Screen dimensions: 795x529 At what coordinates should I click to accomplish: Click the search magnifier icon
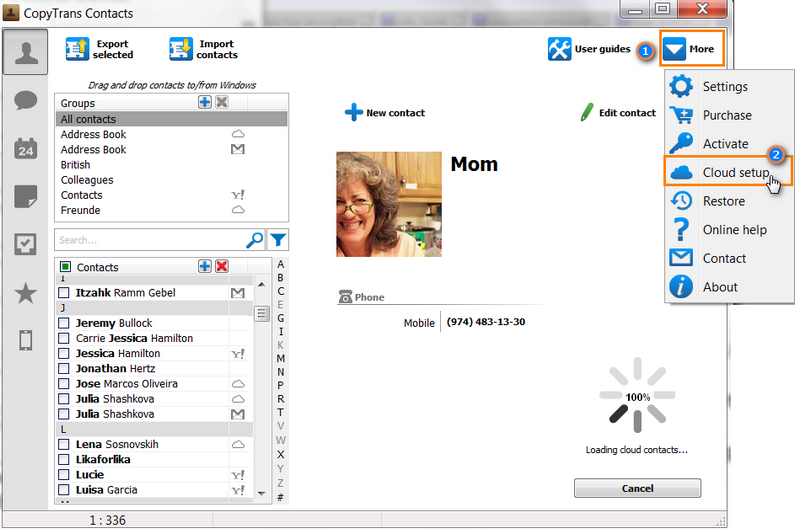255,240
